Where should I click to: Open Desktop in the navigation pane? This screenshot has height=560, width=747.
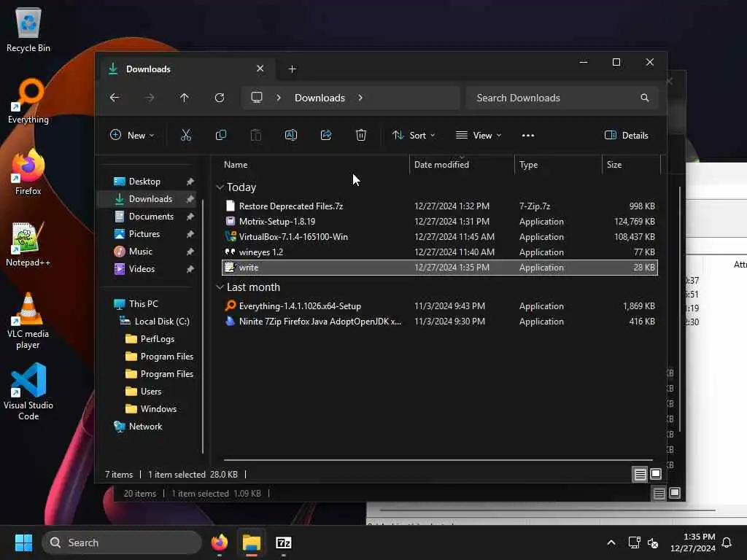(144, 182)
